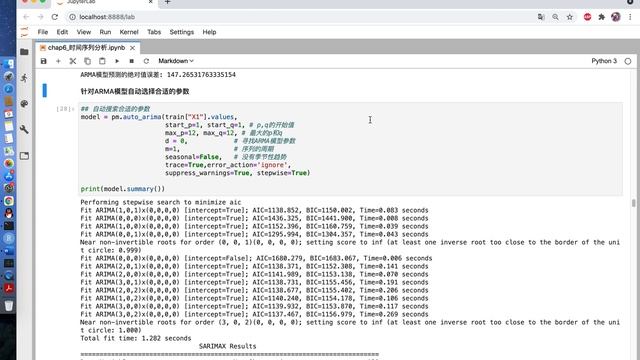This screenshot has width=640, height=360.
Task: Click the ARMA absolute error output value
Action: (201, 75)
